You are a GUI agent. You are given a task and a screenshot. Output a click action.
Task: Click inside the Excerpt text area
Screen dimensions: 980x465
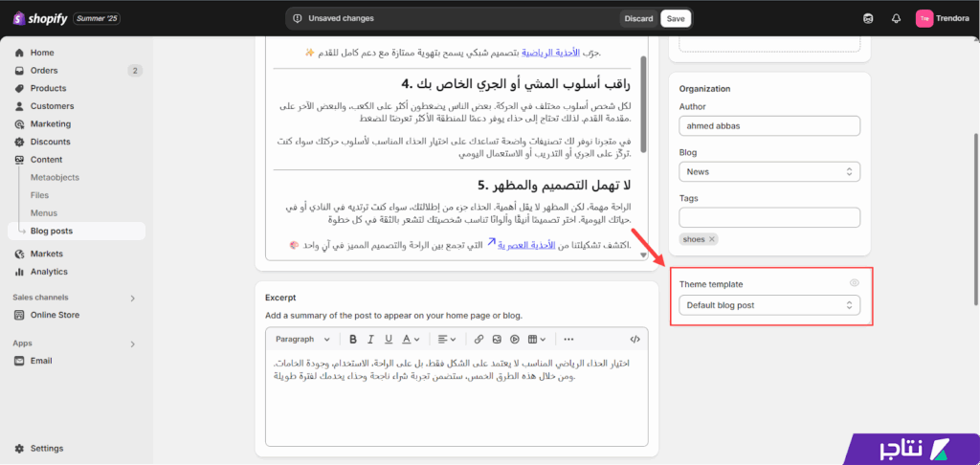click(x=457, y=397)
